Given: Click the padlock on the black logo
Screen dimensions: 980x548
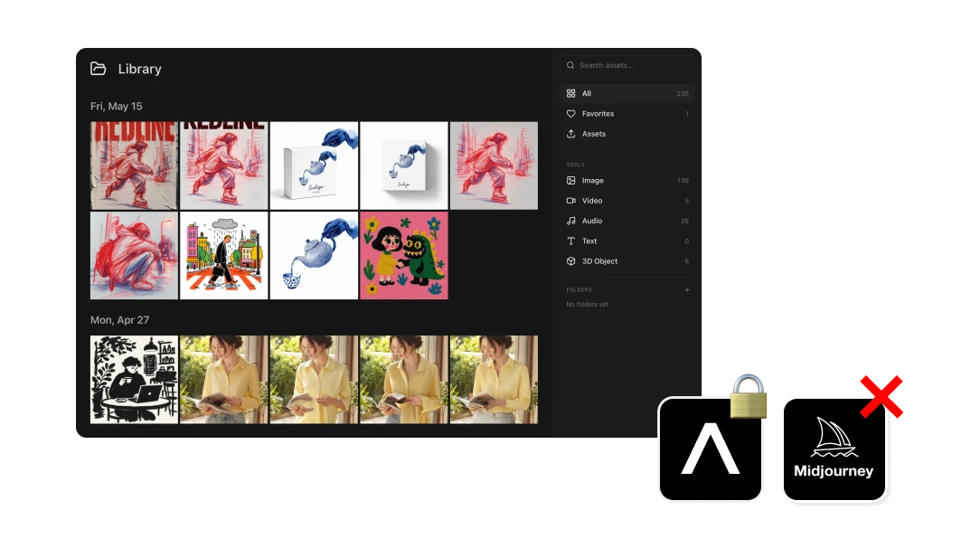Looking at the screenshot, I should click(749, 396).
